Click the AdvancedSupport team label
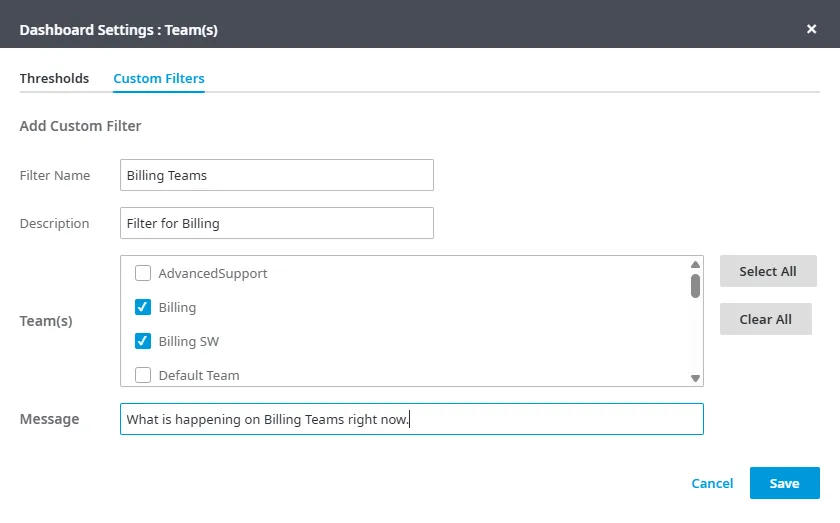 (x=213, y=273)
